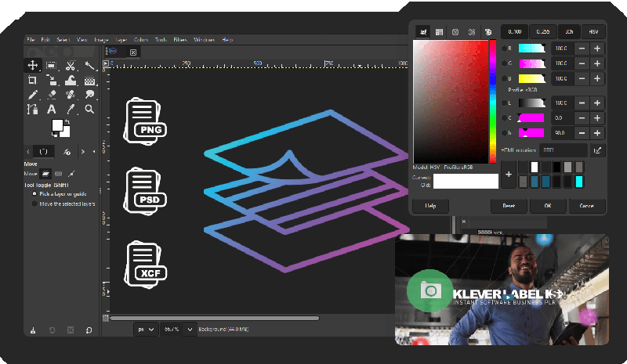Switch to the HSV color model tab
This screenshot has height=364, width=627.
pos(593,32)
